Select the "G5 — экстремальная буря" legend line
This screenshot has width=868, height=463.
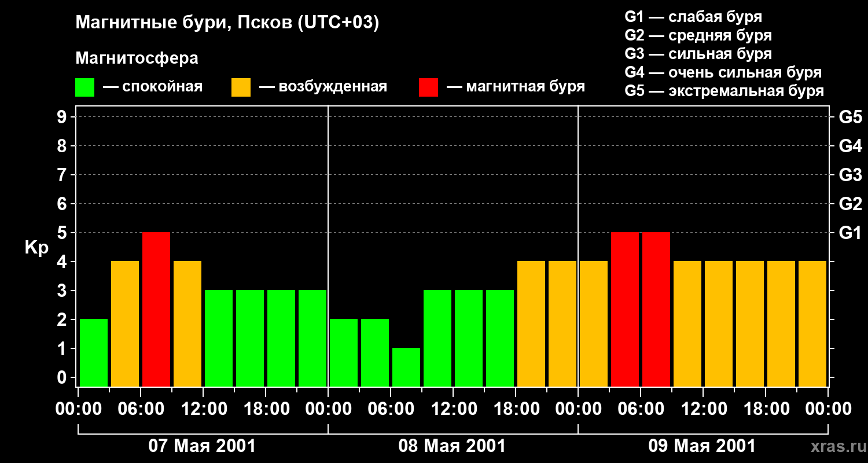click(x=724, y=91)
